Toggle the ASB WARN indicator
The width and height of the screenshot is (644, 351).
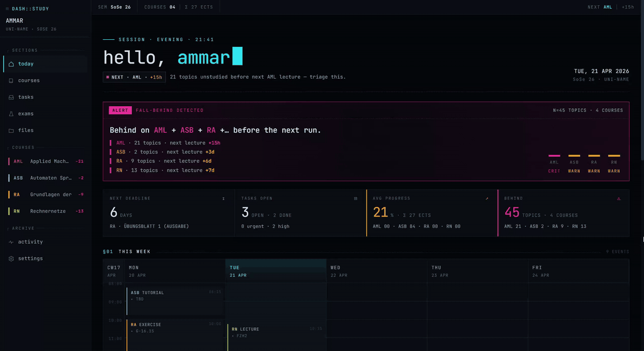tap(574, 163)
